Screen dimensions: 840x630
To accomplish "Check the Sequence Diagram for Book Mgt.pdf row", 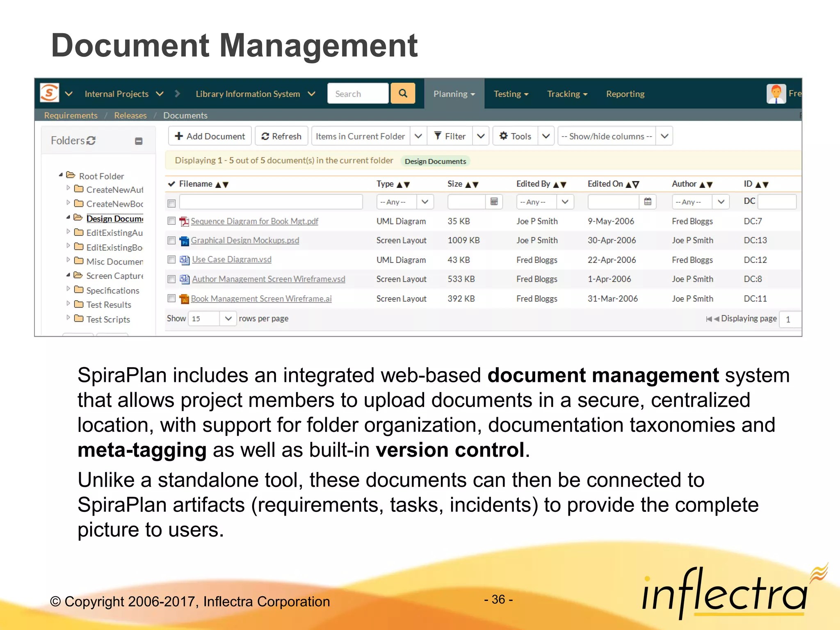I will (x=171, y=221).
